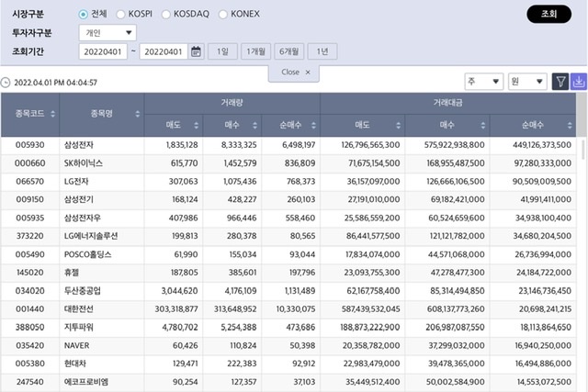588x392 pixels.
Task: Select the 전체 market radio button
Action: tap(84, 15)
